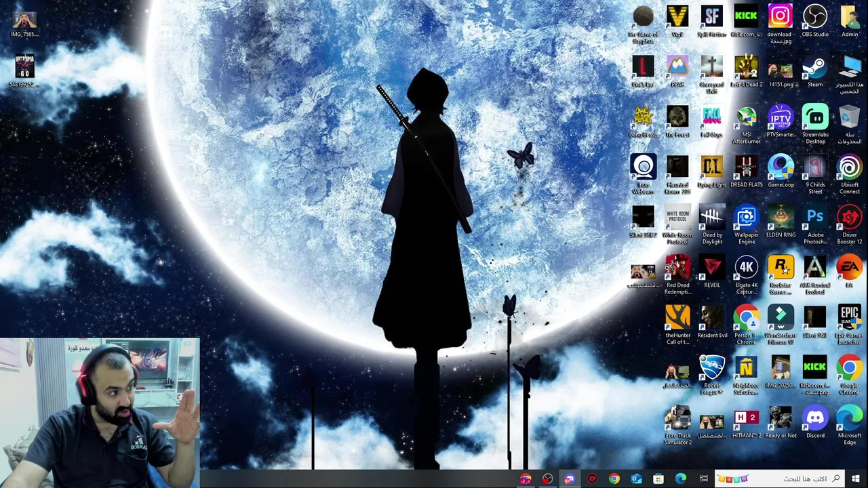Open Microsoft Store from the taskbar

point(658,479)
